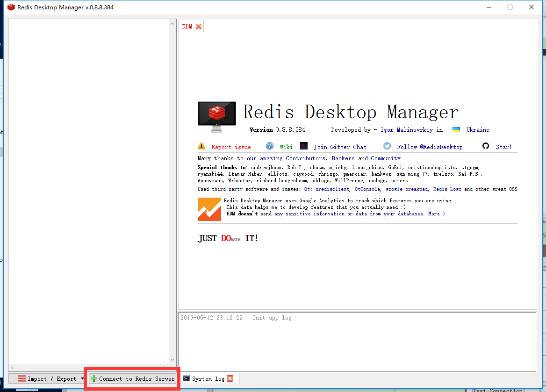Open the google breakpad link
This screenshot has height=392, width=546.
pos(406,189)
